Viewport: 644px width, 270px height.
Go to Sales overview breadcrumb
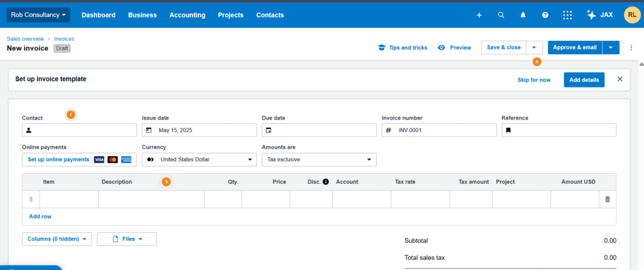pos(25,38)
